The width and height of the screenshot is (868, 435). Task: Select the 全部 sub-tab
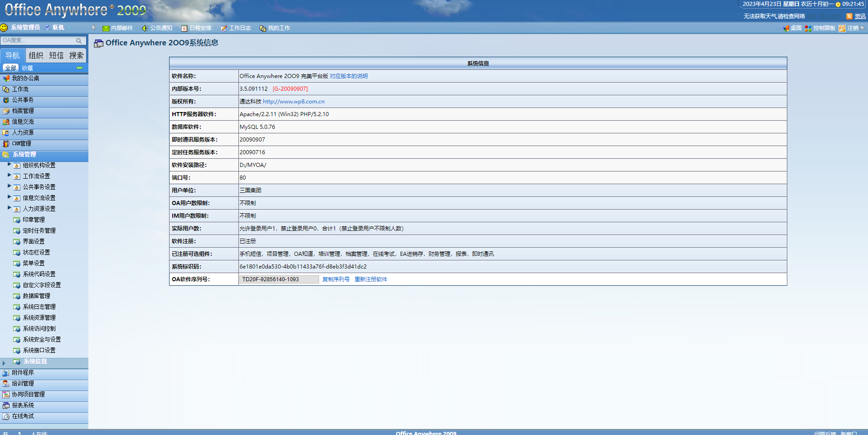(x=10, y=68)
